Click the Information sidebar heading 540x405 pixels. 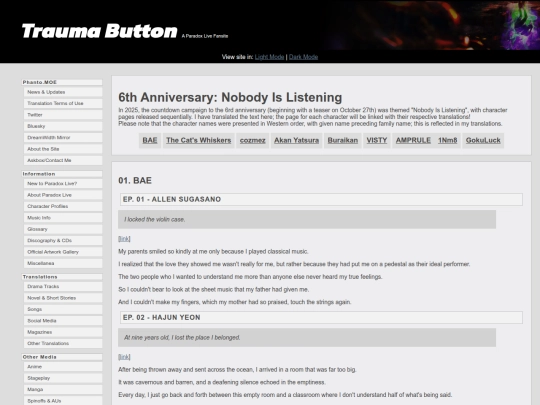(62, 174)
